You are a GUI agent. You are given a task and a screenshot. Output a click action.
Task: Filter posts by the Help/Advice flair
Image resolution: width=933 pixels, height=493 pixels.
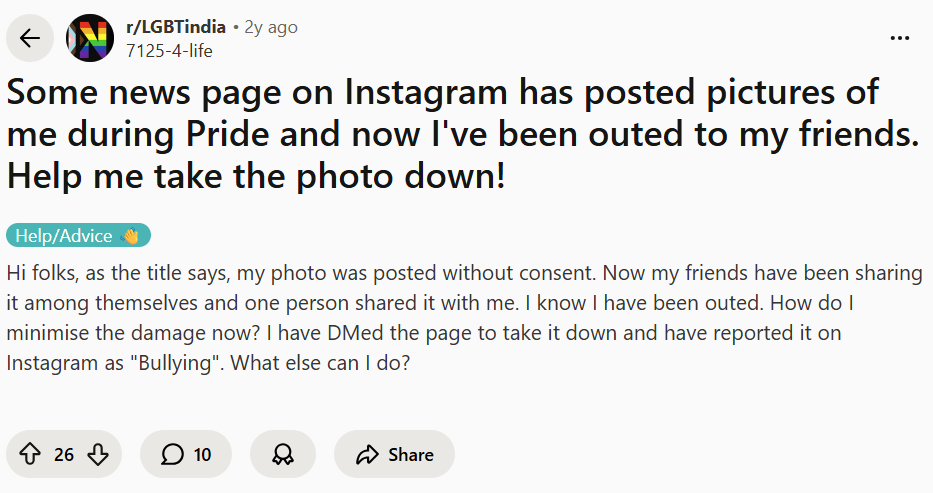78,235
